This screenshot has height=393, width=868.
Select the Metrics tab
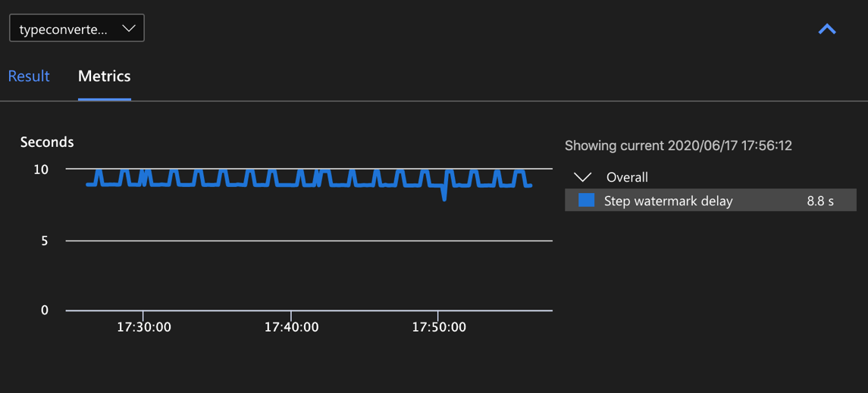105,76
